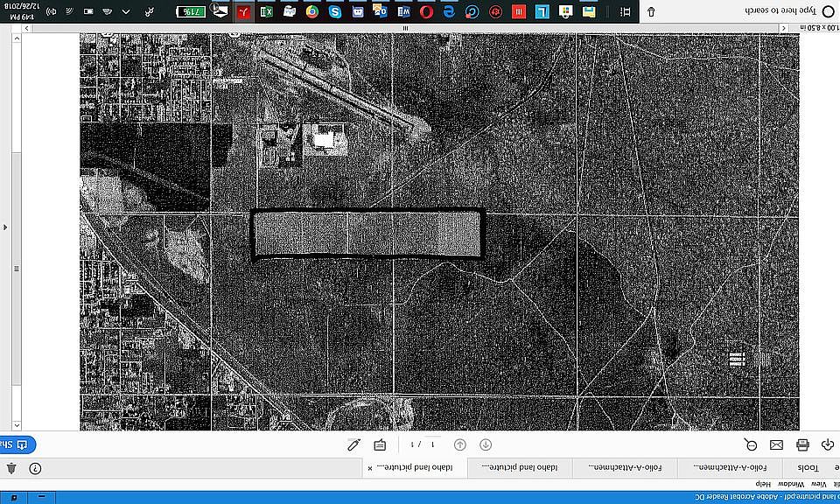Viewport: 840px width, 504px height.
Task: Click the Save file icon in Acrobat toolbar
Action: pos(827,444)
